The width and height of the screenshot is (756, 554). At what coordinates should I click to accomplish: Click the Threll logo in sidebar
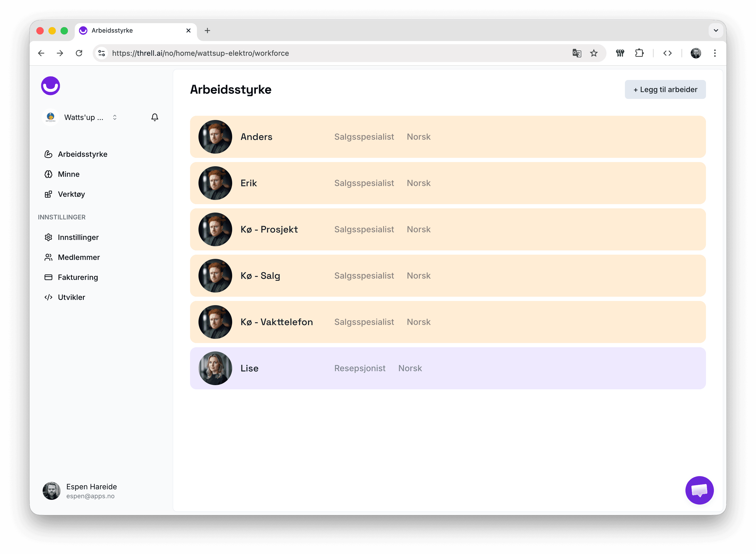pyautogui.click(x=51, y=86)
